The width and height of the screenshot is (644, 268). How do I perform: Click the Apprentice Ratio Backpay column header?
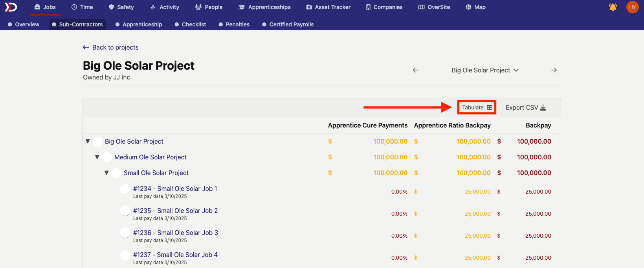tap(452, 125)
